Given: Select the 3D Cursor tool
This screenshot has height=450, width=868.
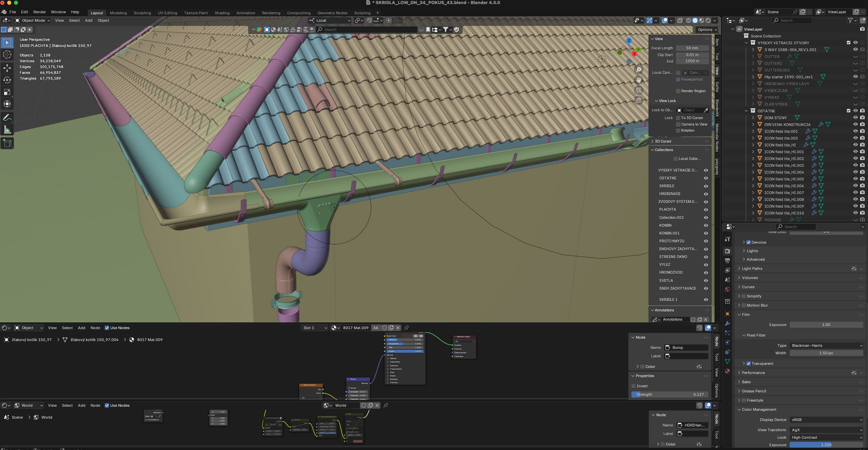Looking at the screenshot, I should (x=7, y=54).
